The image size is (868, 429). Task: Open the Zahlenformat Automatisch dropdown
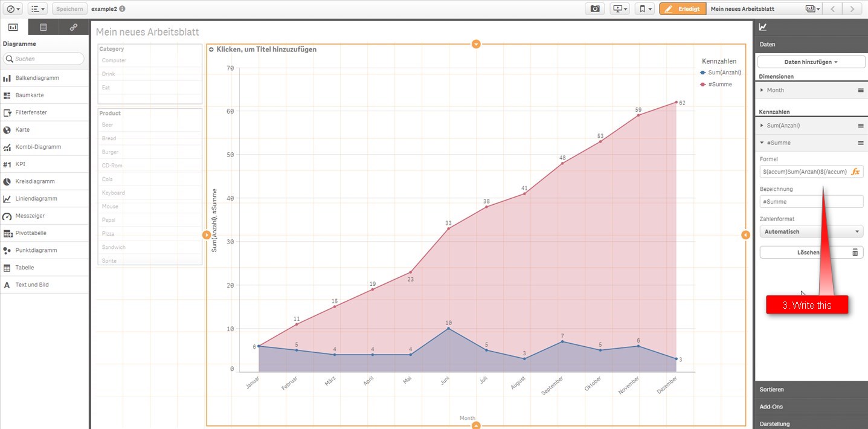811,231
